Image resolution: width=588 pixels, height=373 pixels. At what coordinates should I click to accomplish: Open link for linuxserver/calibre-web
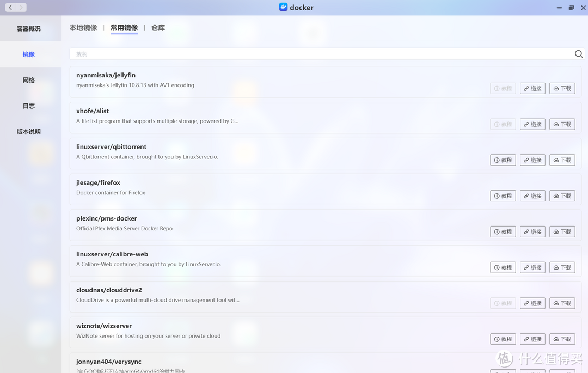coord(532,267)
